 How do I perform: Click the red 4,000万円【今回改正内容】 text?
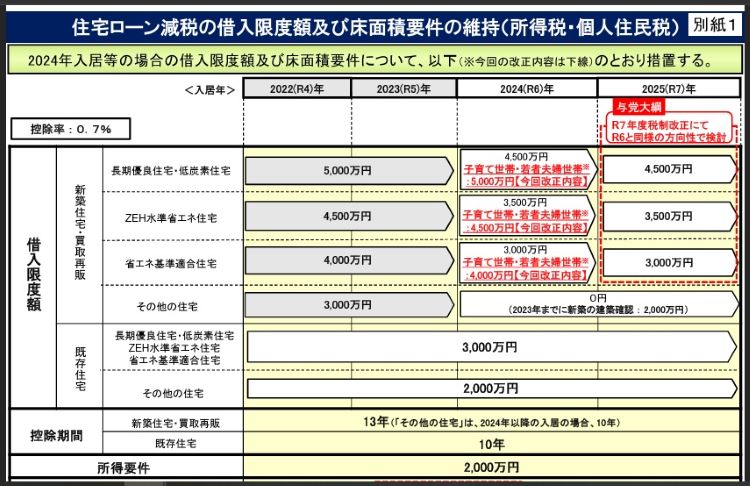(526, 275)
